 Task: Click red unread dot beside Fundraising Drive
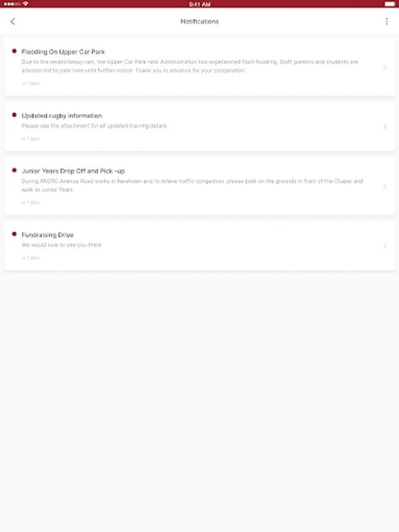point(14,234)
